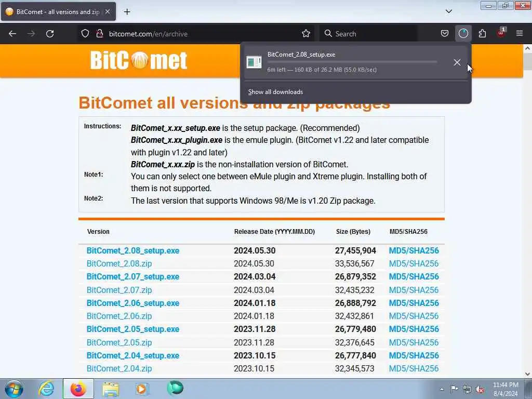Image resolution: width=532 pixels, height=399 pixels.
Task: Open the Windows Start menu
Action: (x=14, y=389)
